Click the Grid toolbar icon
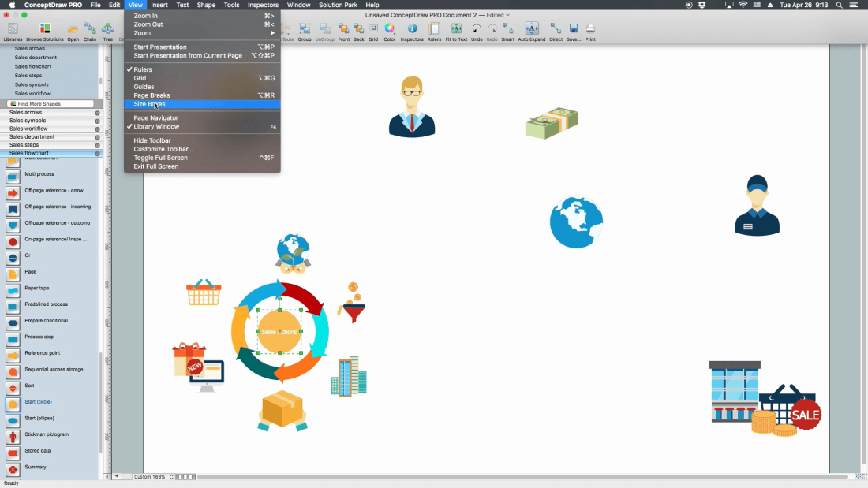Image resolution: width=868 pixels, height=488 pixels. [373, 32]
